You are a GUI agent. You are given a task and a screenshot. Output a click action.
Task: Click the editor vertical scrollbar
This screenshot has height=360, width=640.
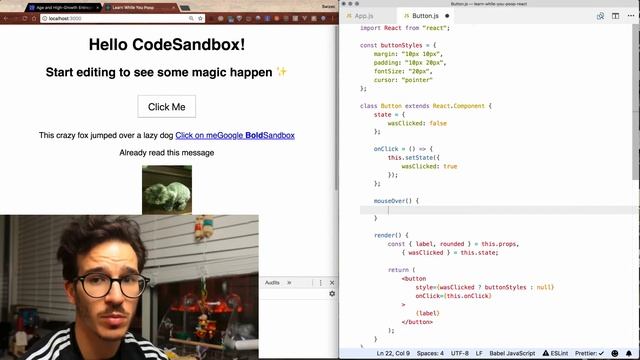636,102
